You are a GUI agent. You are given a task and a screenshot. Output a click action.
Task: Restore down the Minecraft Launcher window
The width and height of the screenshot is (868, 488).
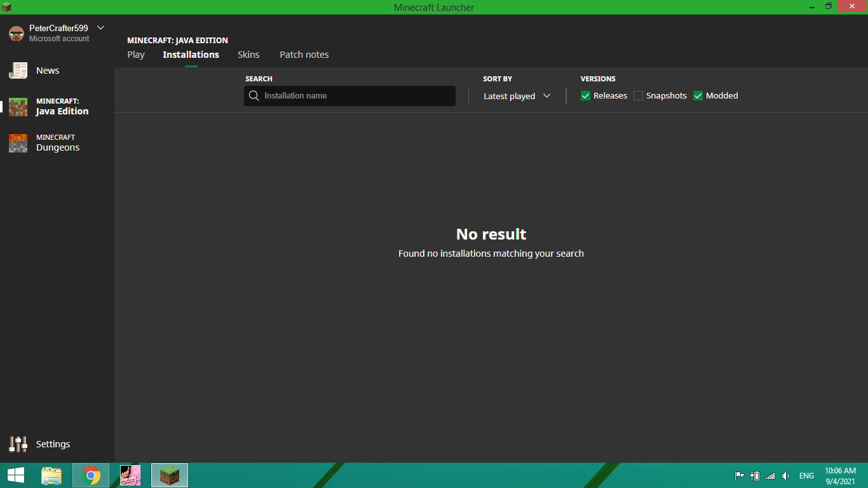[829, 6]
